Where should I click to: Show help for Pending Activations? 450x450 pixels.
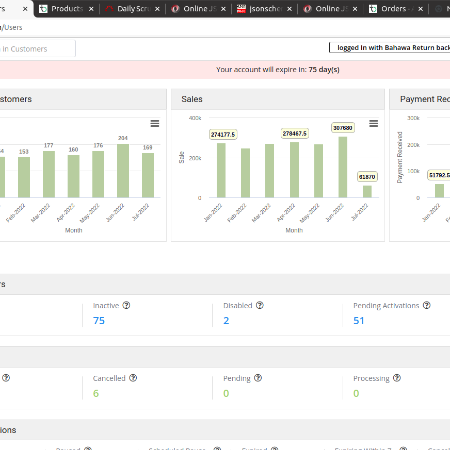pyautogui.click(x=427, y=305)
